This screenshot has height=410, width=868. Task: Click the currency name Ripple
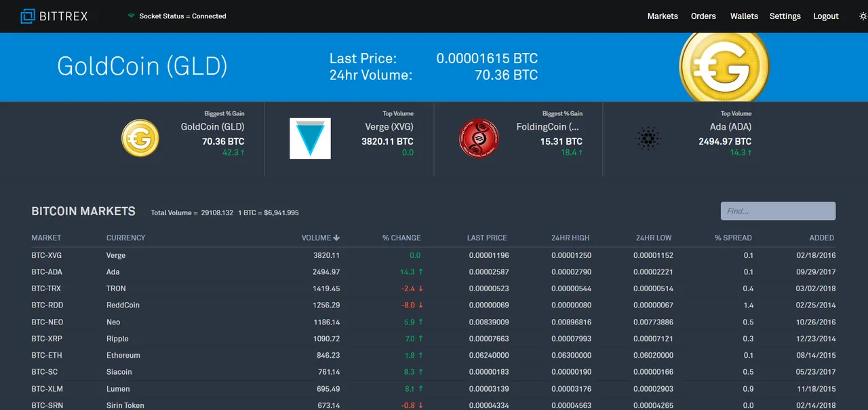(117, 339)
